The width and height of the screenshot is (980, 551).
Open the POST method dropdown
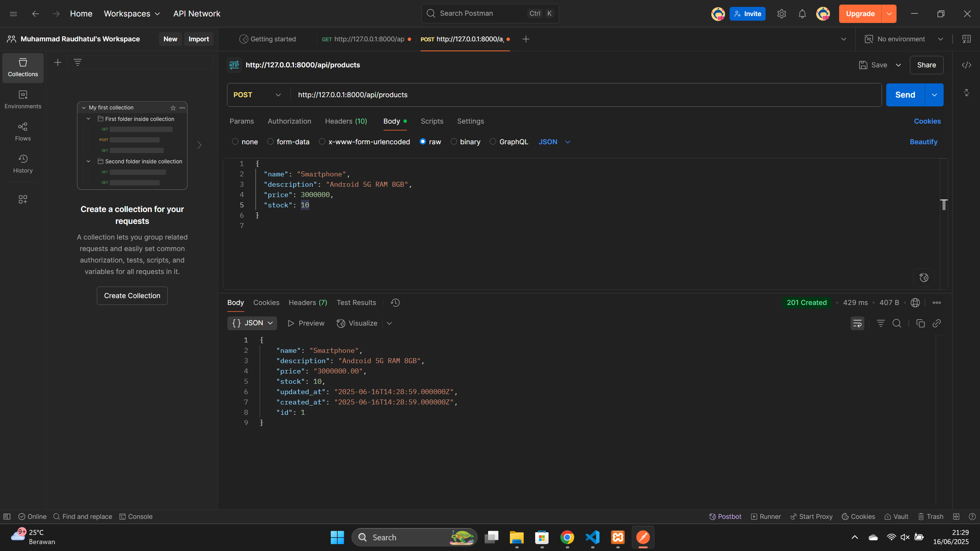click(x=257, y=95)
